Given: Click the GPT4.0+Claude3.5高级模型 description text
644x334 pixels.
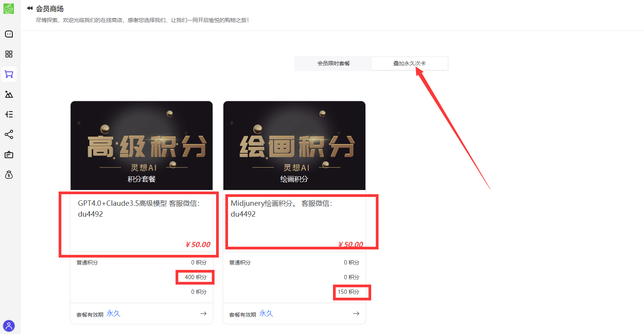Looking at the screenshot, I should tap(139, 209).
